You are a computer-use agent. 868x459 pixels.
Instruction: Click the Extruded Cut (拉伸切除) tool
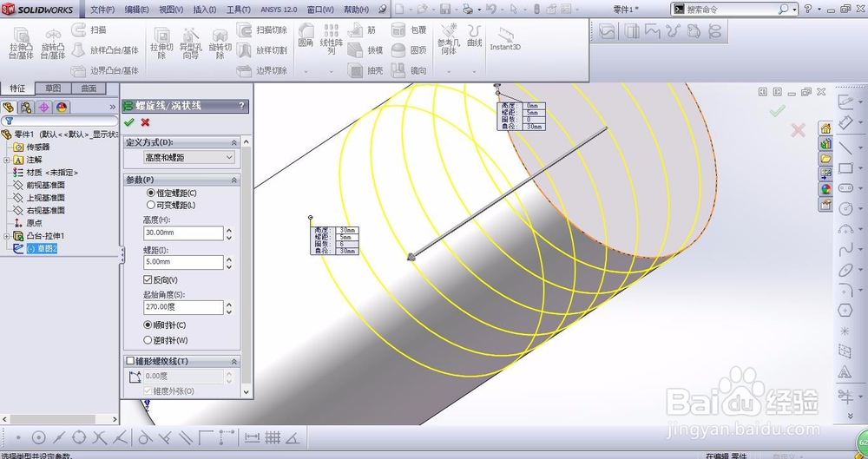coord(161,43)
